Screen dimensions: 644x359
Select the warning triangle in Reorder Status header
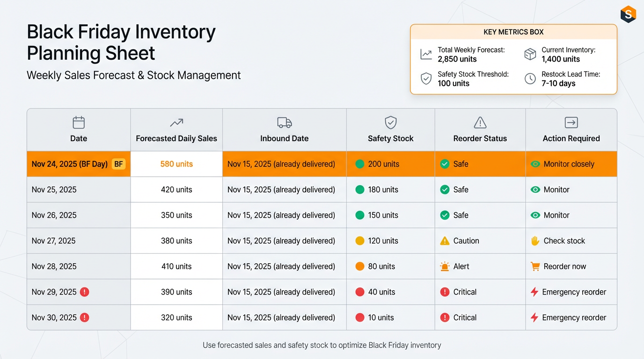480,122
